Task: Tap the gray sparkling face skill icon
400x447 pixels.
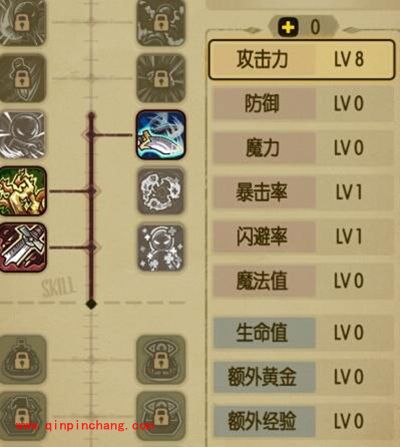Action: 161,247
